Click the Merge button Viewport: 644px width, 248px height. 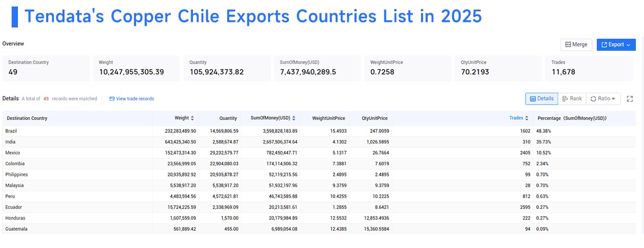(576, 45)
